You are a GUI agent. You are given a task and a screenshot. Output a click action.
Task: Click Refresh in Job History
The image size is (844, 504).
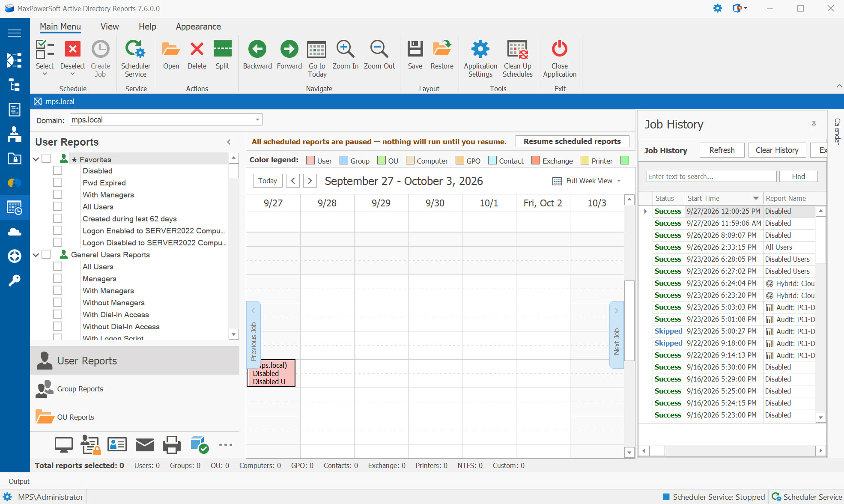tap(722, 150)
